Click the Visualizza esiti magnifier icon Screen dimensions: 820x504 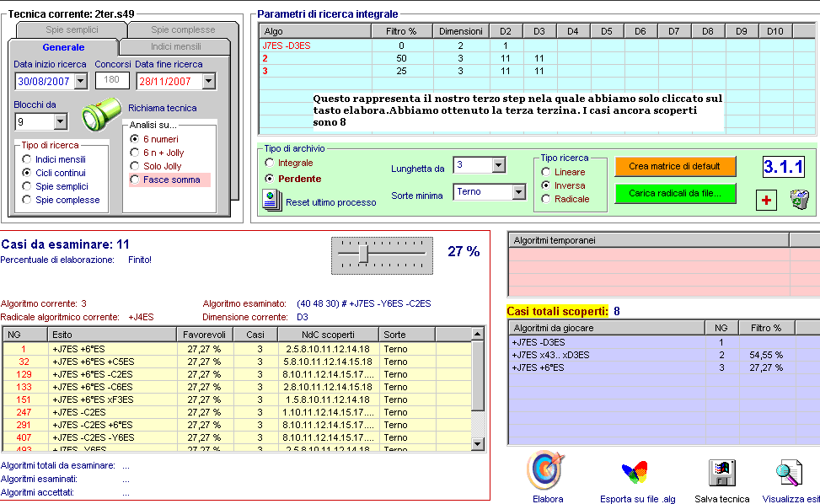pyautogui.click(x=789, y=473)
